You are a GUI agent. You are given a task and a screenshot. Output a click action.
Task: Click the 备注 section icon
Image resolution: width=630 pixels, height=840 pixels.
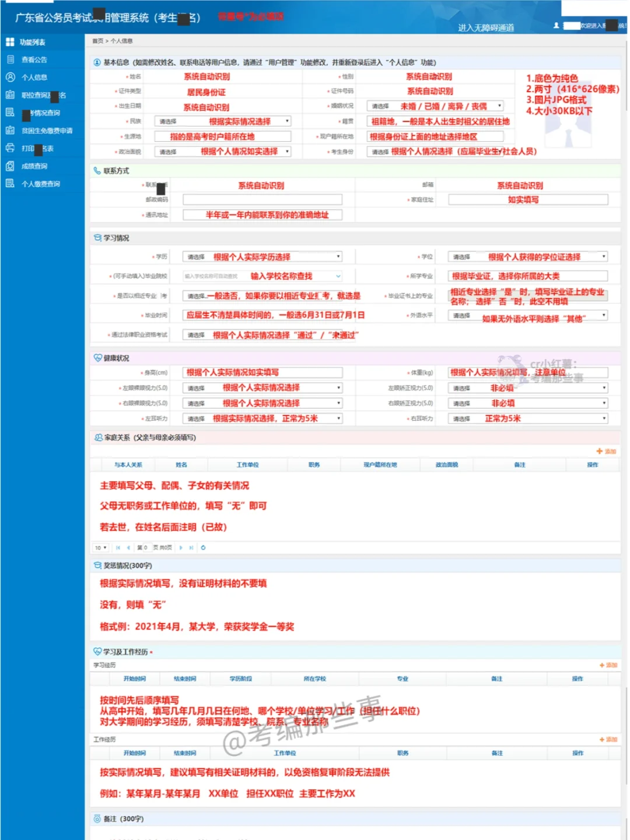[x=97, y=818]
